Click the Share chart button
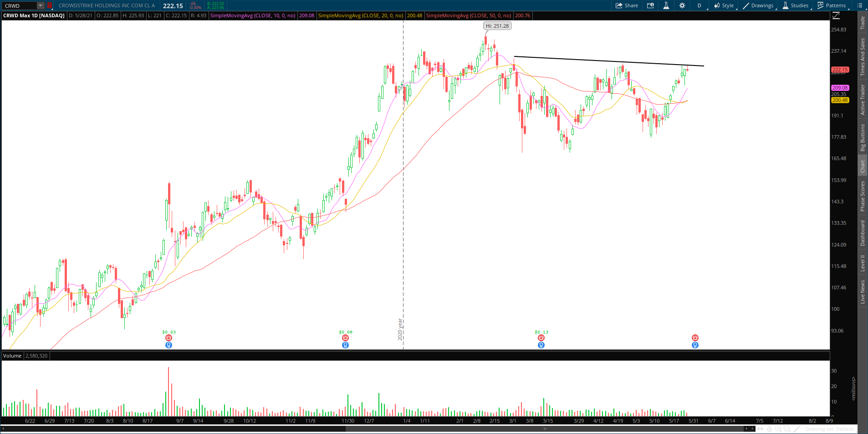The image size is (868, 434). pyautogui.click(x=627, y=5)
